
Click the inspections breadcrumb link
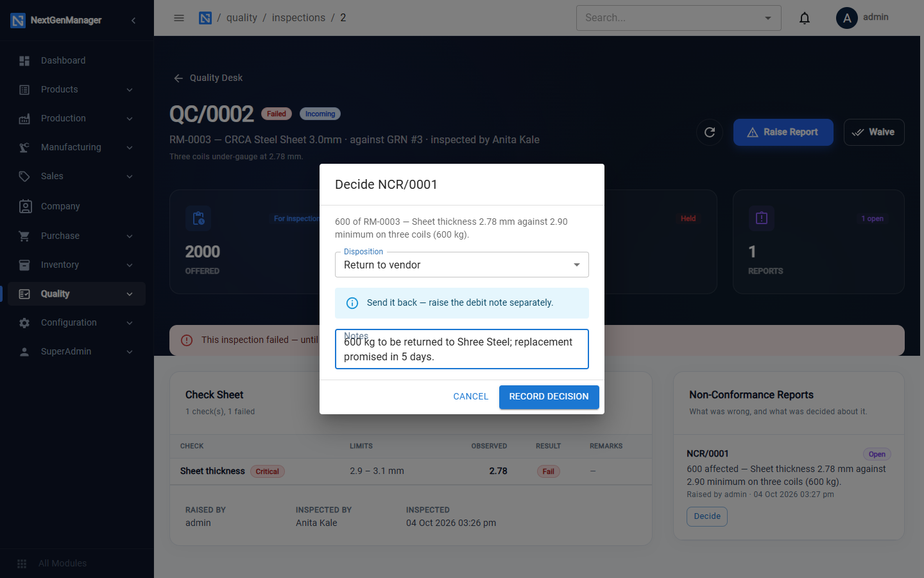pyautogui.click(x=298, y=18)
